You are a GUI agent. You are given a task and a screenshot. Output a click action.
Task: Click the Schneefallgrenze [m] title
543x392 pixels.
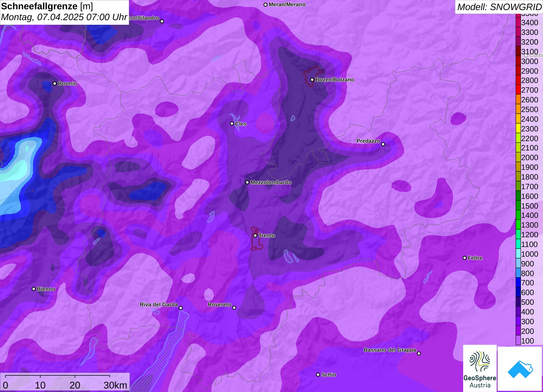[x=47, y=6]
